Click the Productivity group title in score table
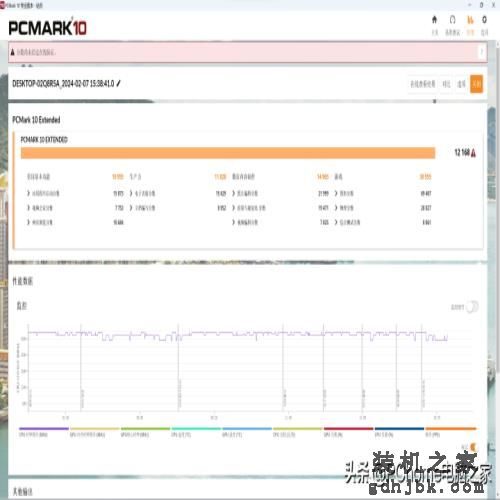Screen dimensions: 500x500 click(135, 177)
